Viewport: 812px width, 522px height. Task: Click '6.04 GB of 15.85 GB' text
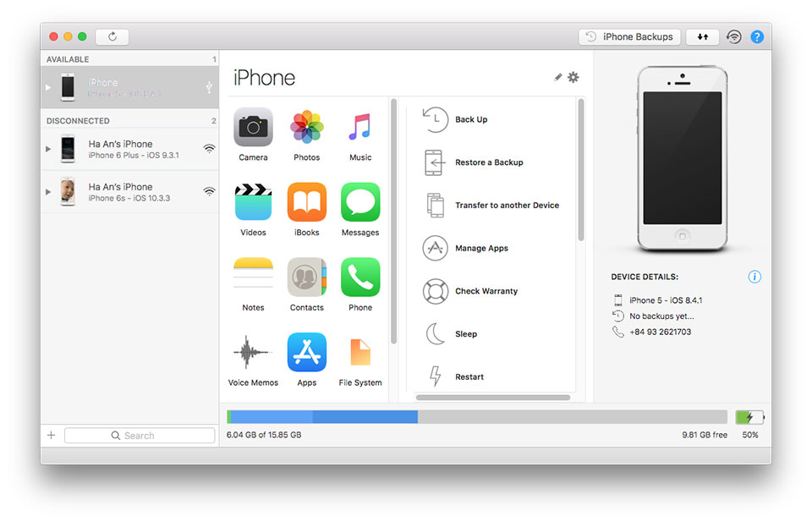pos(264,435)
